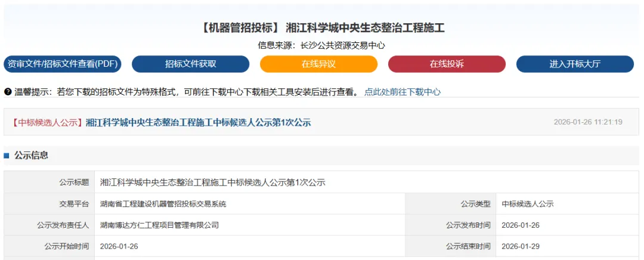This screenshot has height=260, width=644.
Task: Submit an objection via 在线异议
Action: [318, 64]
